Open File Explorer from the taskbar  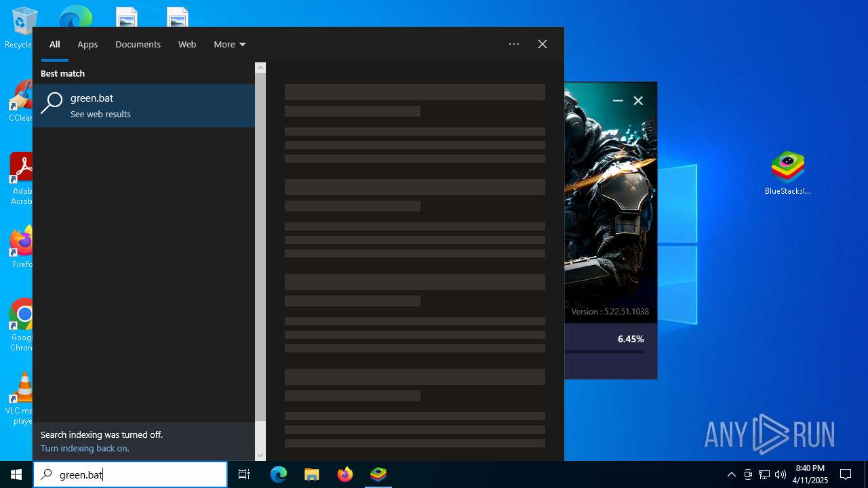pyautogui.click(x=312, y=474)
